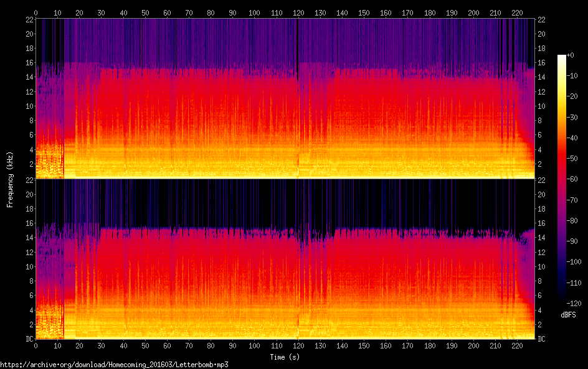
Task: Click the 60 tick on the top time axis
Action: [x=167, y=12]
